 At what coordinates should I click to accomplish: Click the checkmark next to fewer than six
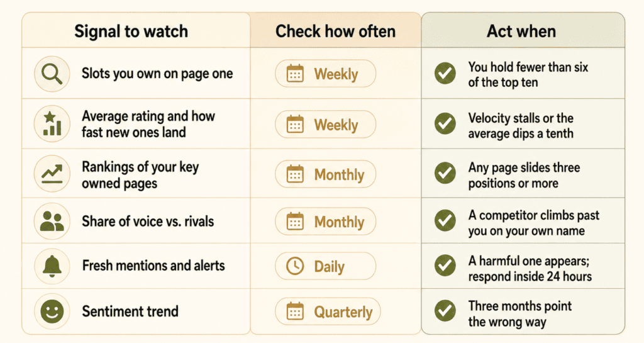click(445, 74)
